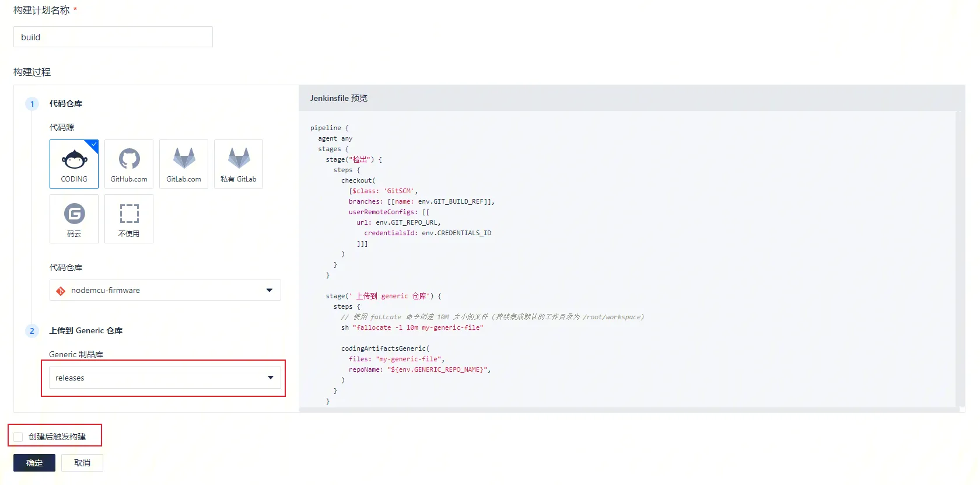Focus the build plan name input field
Viewport: 980px width, 485px height.
[x=113, y=37]
